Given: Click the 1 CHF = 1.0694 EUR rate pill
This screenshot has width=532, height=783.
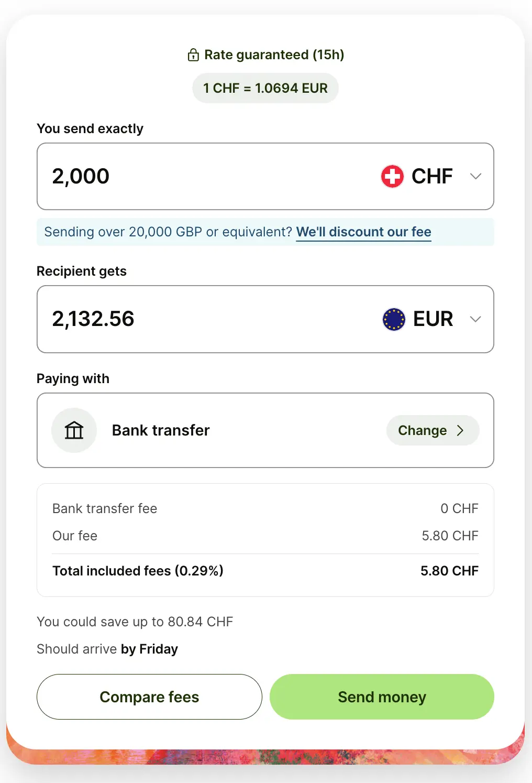Looking at the screenshot, I should [265, 88].
